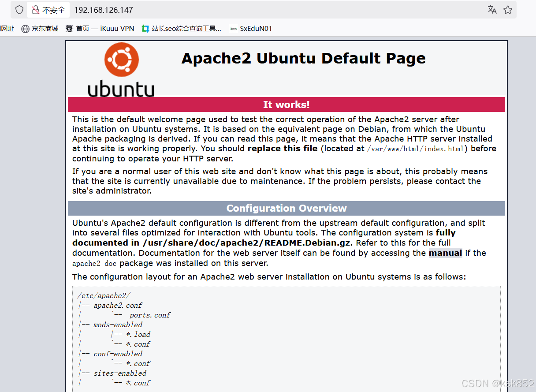This screenshot has height=392, width=536.
Task: Click the SxEduN01 bookmark favicon
Action: pyautogui.click(x=234, y=29)
